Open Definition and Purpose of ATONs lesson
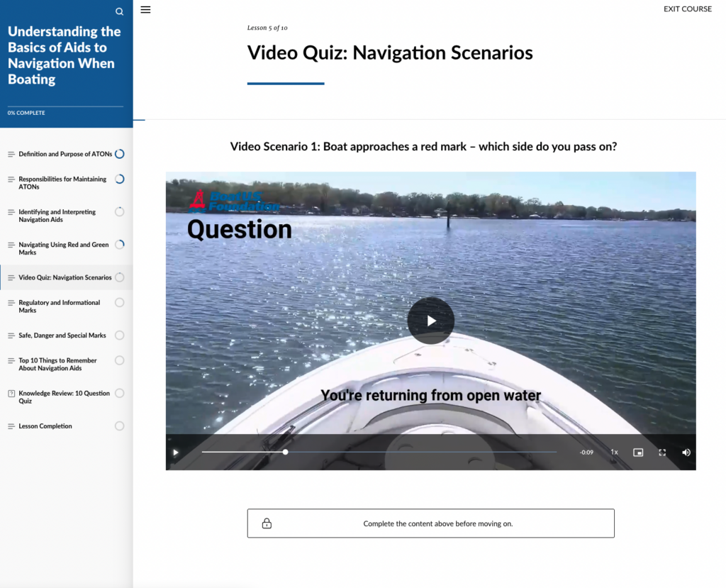 point(65,154)
